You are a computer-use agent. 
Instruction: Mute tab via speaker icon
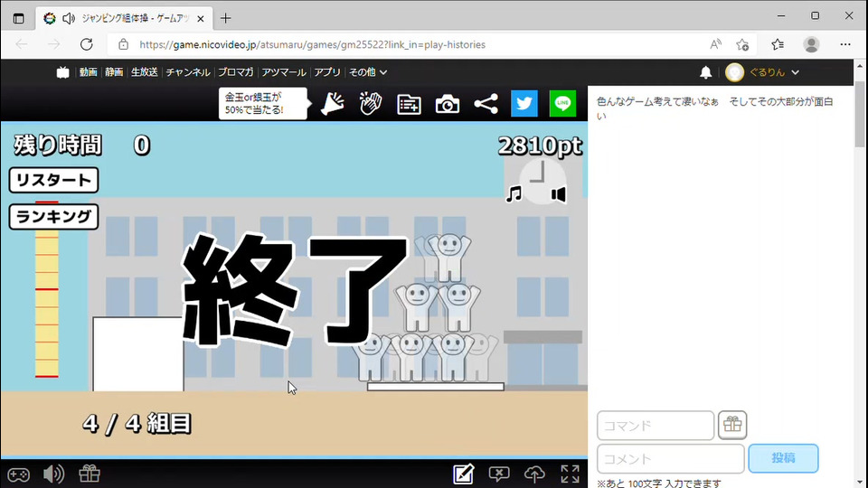click(x=69, y=18)
